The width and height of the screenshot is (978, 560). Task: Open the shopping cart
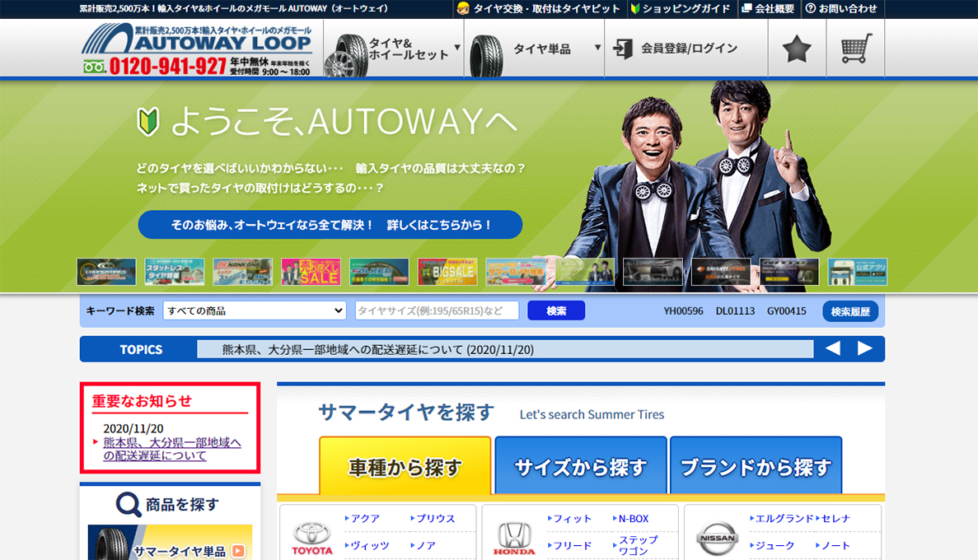[856, 49]
